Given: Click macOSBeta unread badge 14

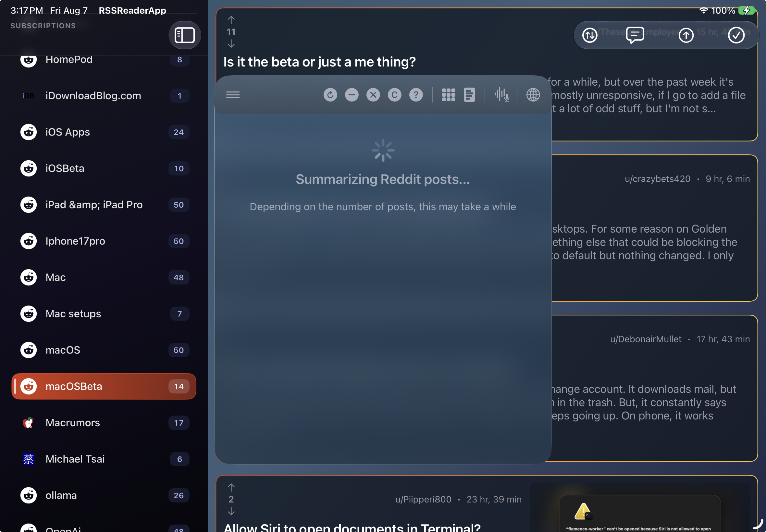Looking at the screenshot, I should click(x=179, y=386).
